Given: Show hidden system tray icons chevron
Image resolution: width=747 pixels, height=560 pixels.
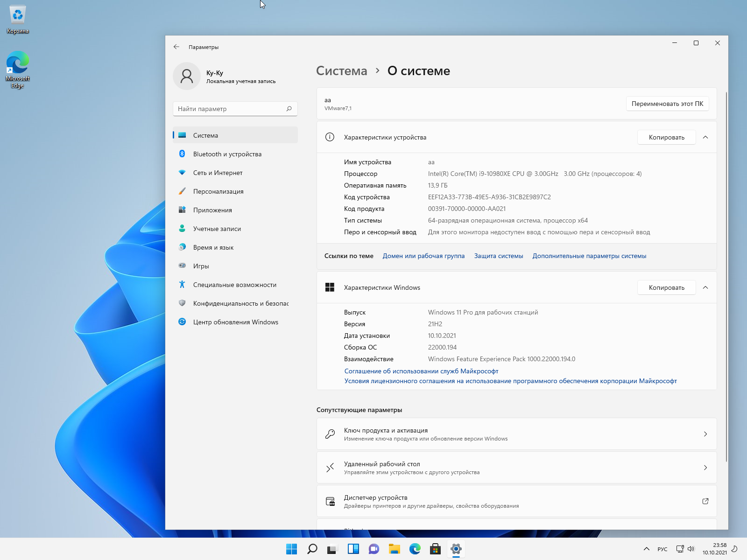Looking at the screenshot, I should pos(646,549).
